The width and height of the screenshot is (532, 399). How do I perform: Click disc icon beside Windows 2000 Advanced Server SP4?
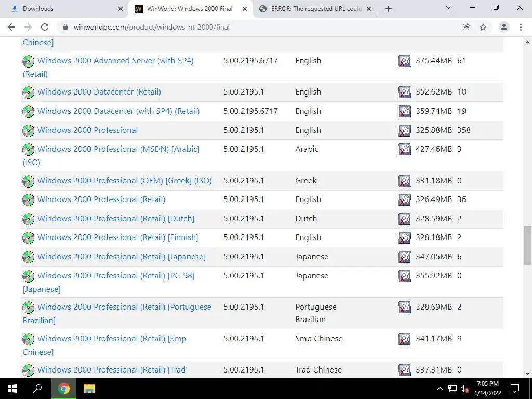(29, 61)
